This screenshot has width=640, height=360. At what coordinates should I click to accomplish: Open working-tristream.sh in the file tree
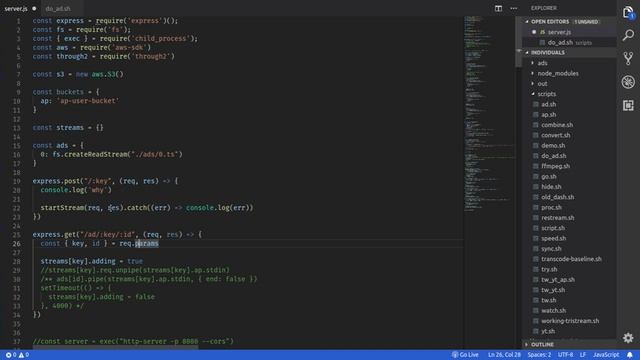click(x=569, y=321)
